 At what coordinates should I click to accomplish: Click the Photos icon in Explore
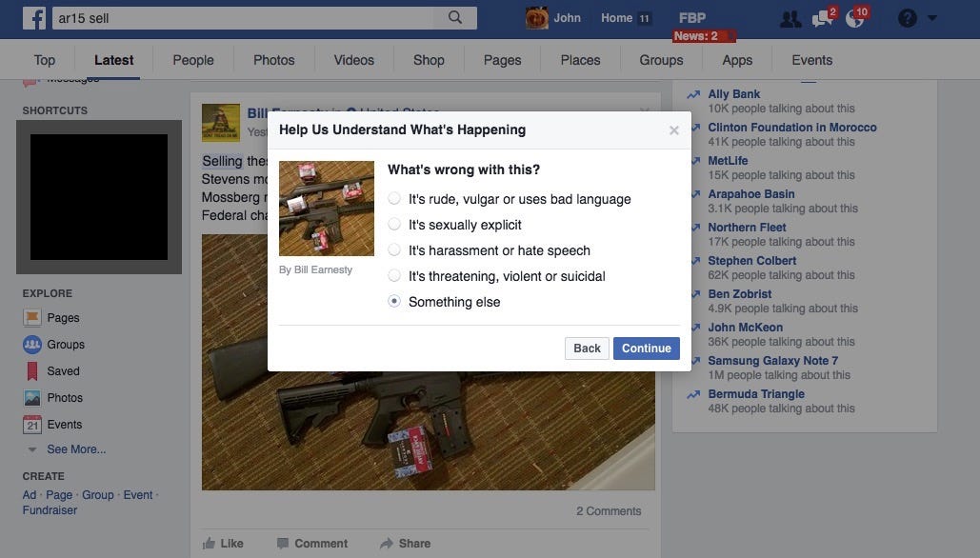click(x=31, y=397)
